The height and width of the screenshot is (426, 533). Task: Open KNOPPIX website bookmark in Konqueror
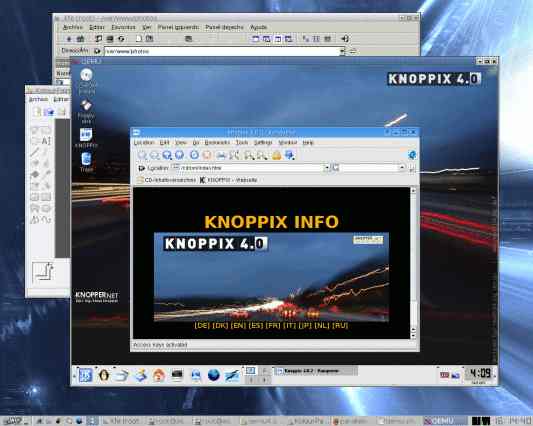click(x=228, y=180)
